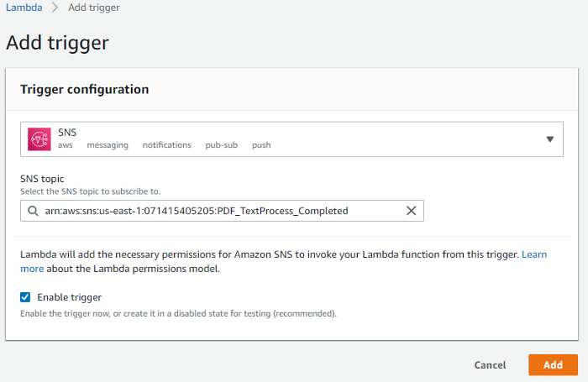Expand the trigger source dropdown arrow
The width and height of the screenshot is (588, 382).
pos(550,139)
